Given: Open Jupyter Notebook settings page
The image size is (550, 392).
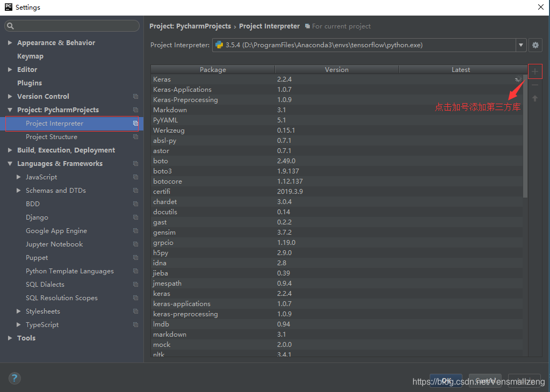Looking at the screenshot, I should (x=54, y=244).
